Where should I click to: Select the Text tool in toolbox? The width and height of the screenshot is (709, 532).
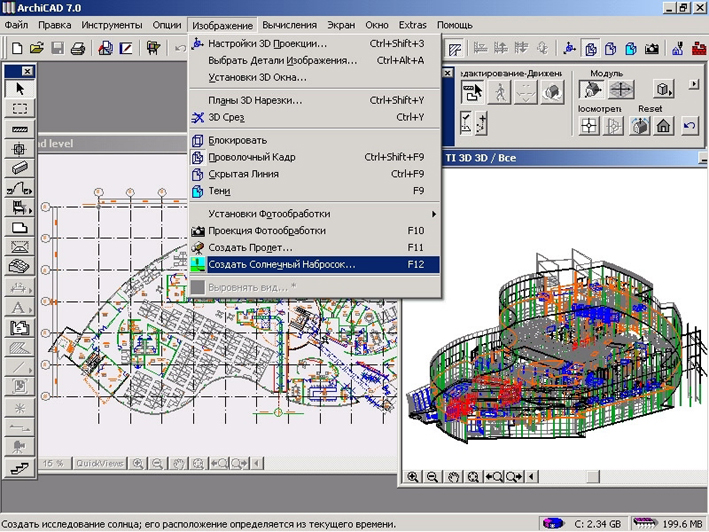(19, 307)
